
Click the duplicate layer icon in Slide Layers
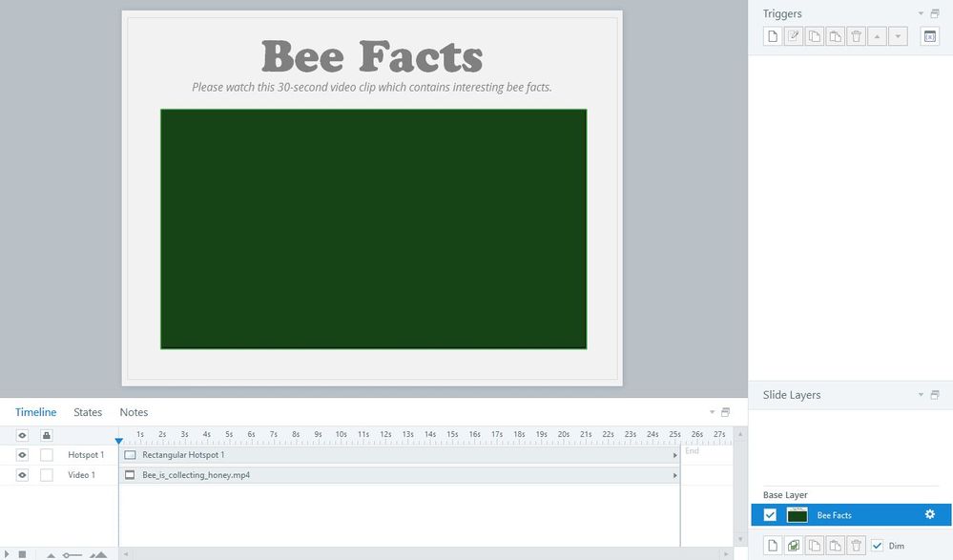tap(794, 546)
